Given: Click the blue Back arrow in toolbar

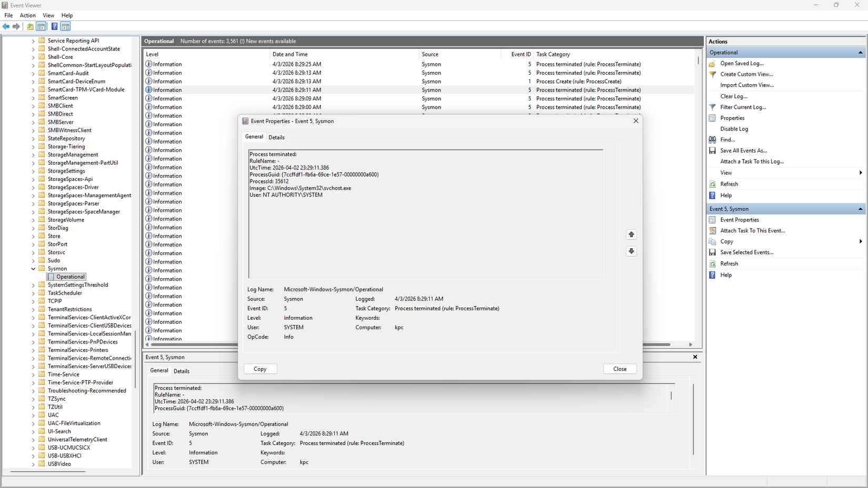Looking at the screenshot, I should coord(6,26).
